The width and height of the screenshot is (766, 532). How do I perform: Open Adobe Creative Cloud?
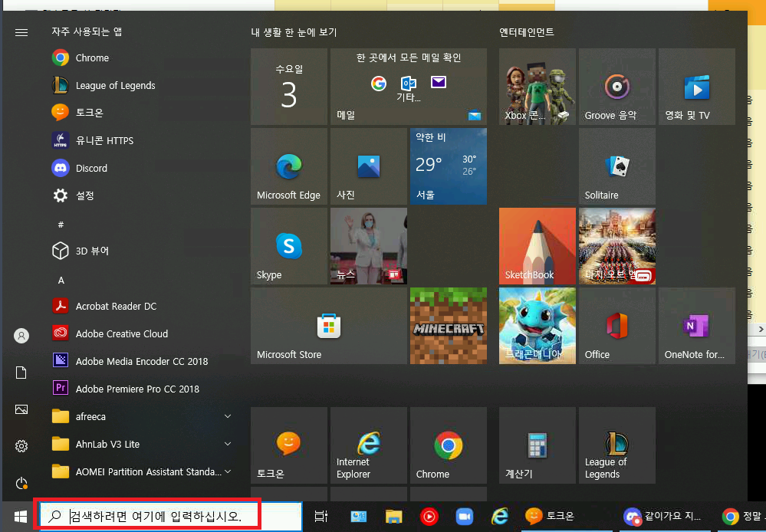tap(142, 333)
